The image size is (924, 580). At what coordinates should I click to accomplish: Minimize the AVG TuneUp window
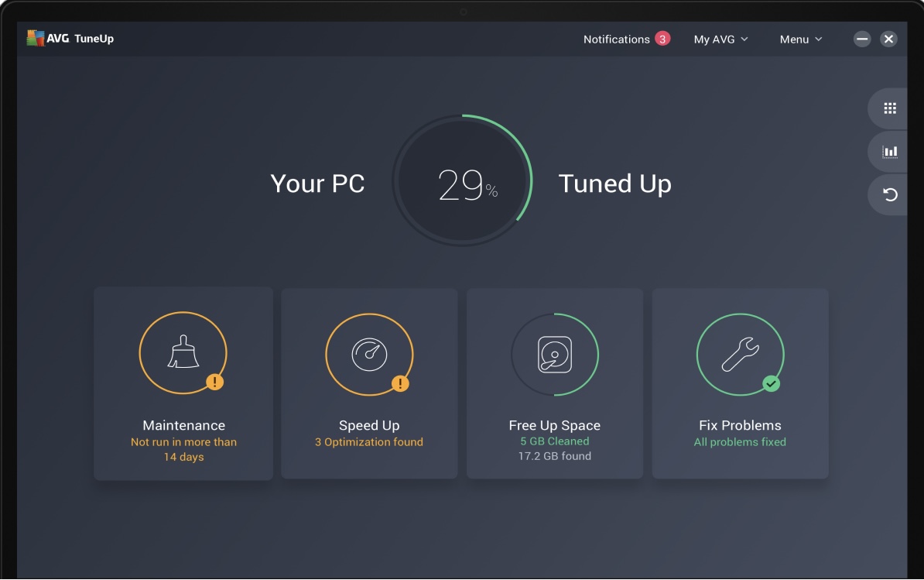862,39
